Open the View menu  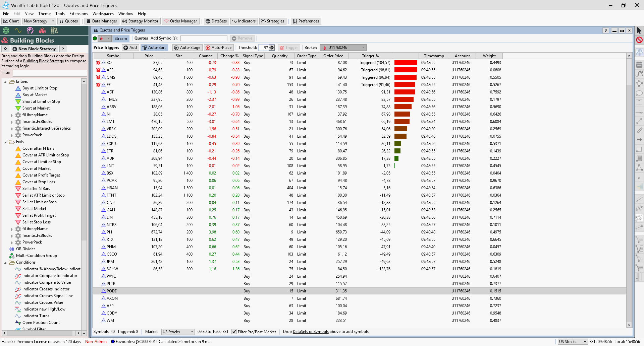(x=29, y=14)
